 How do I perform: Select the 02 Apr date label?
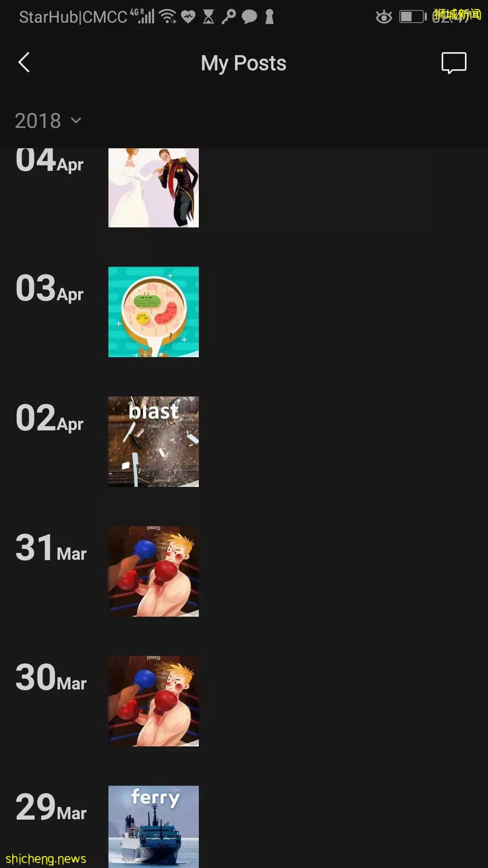click(x=50, y=418)
